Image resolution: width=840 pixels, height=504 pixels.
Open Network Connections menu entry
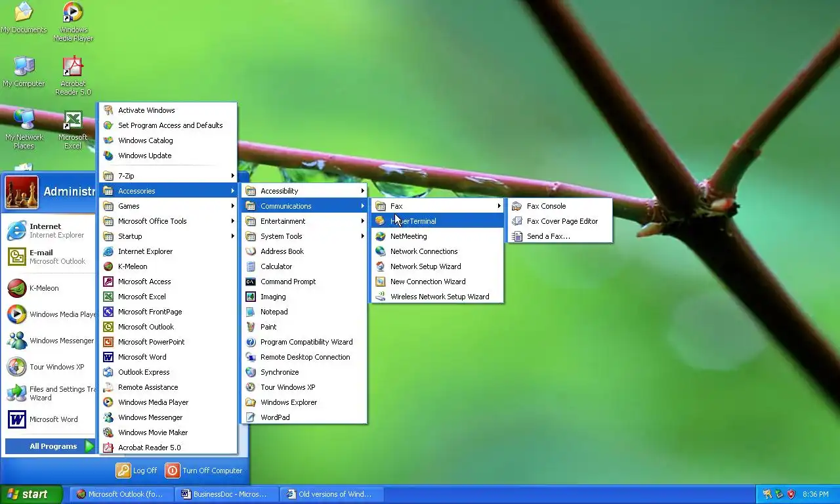click(x=437, y=251)
